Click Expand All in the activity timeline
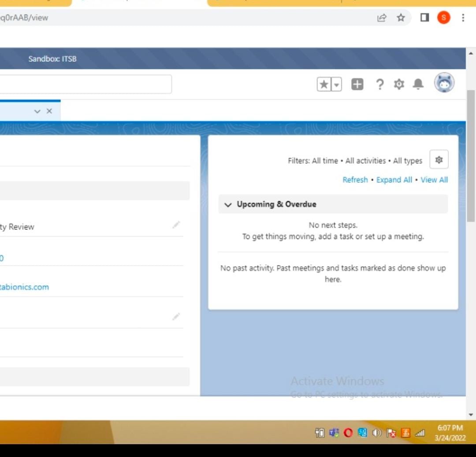Image resolution: width=476 pixels, height=457 pixels. [394, 180]
